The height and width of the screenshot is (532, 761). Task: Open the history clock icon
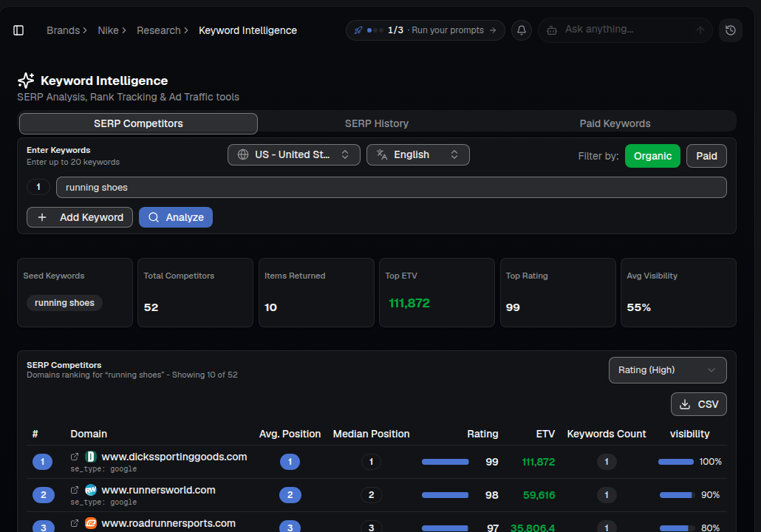(x=731, y=30)
